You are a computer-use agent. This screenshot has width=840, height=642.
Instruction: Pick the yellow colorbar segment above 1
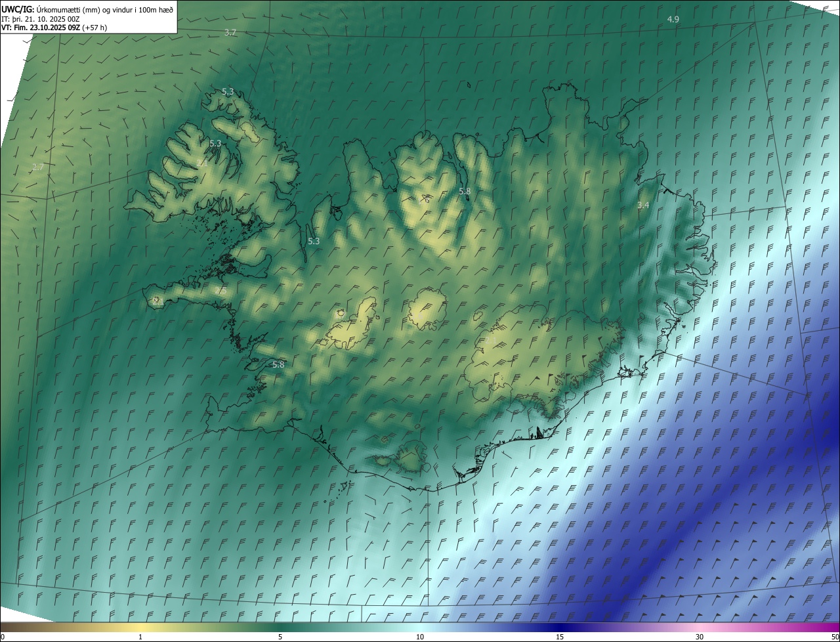[x=140, y=628]
